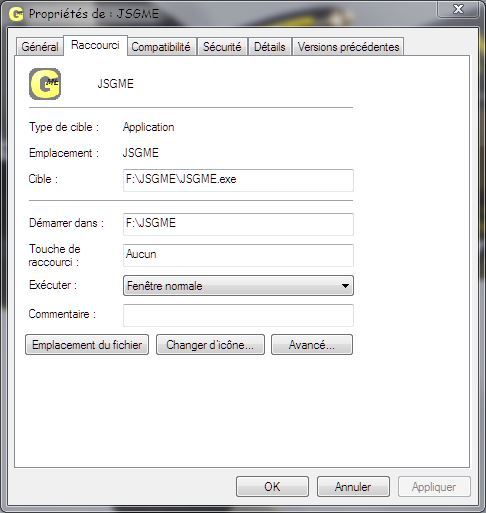Close the Propriétés de JSGME window
The image size is (486, 513).
pos(458,9)
